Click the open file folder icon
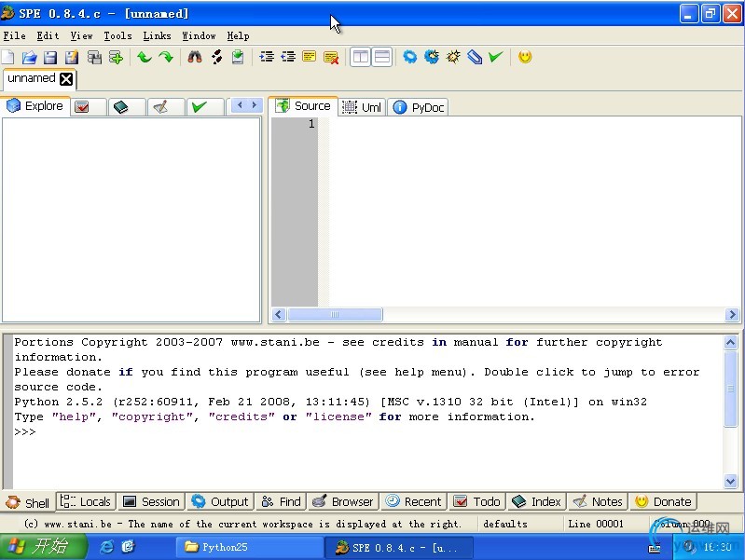This screenshot has width=745, height=560. coord(29,58)
